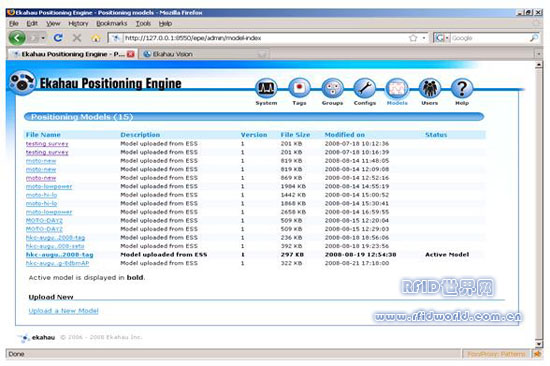Open the Tags section icon
Viewport: 550px width, 366px height.
[299, 88]
